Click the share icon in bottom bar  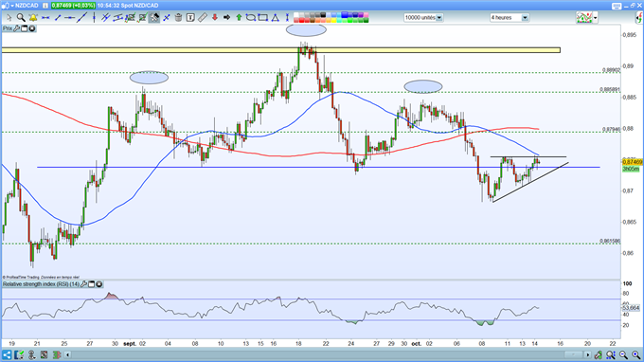click(x=7, y=354)
